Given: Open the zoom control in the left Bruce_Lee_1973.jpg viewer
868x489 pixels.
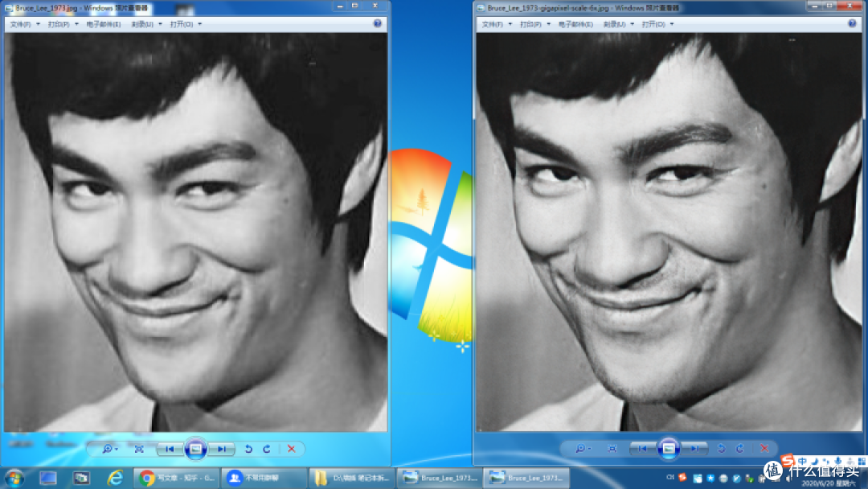Looking at the screenshot, I should point(109,449).
